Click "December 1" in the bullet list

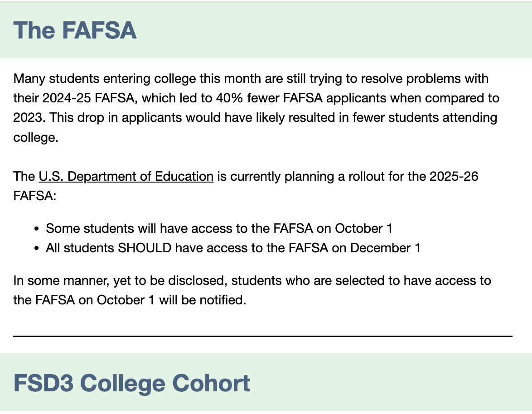385,248
